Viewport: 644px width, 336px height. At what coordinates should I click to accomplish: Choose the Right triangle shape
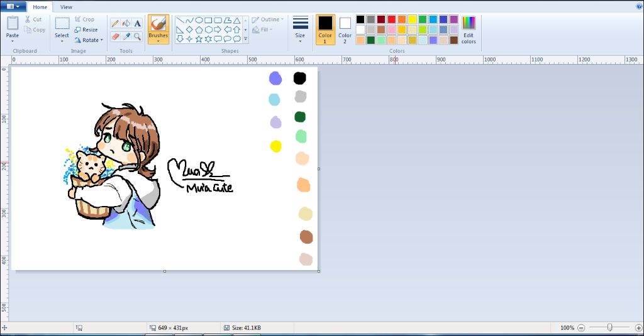180,30
